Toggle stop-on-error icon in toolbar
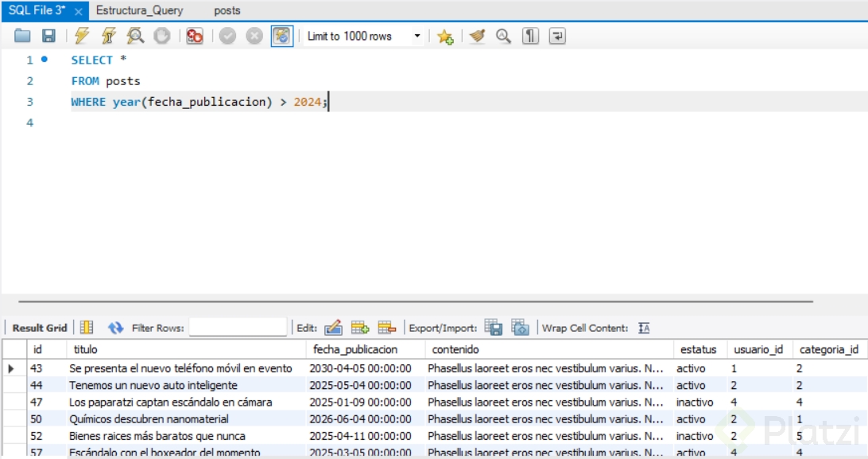The height and width of the screenshot is (459, 868). pyautogui.click(x=194, y=36)
